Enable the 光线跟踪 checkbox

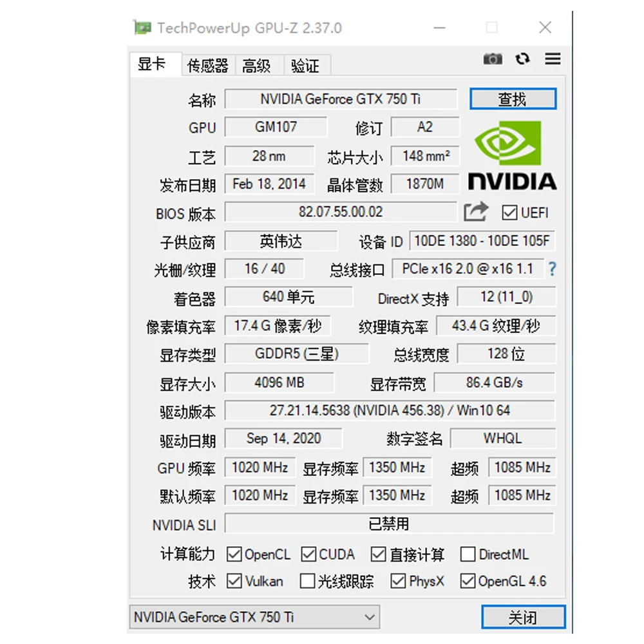308,581
